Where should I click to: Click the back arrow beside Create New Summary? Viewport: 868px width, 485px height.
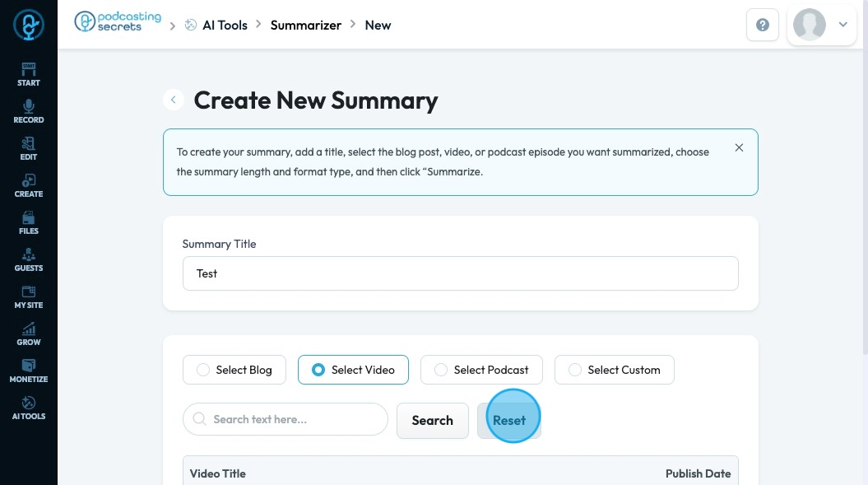tap(173, 100)
